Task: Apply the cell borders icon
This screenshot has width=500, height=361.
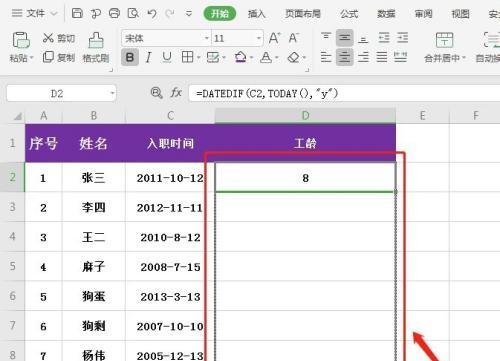Action: pyautogui.click(x=187, y=57)
